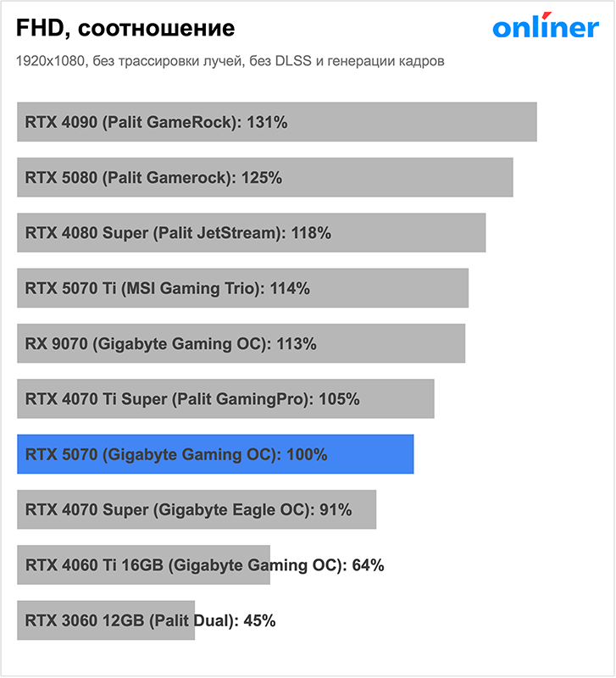Click the 125% value on RTX 5080 bar
The width and height of the screenshot is (616, 678).
[x=262, y=178]
